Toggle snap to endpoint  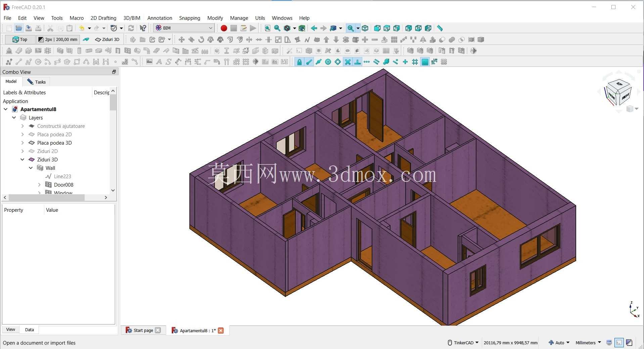tap(309, 62)
